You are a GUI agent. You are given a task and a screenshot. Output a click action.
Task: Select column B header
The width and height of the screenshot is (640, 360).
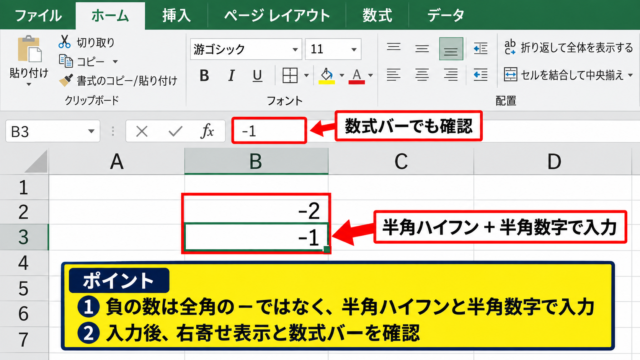[x=256, y=162]
